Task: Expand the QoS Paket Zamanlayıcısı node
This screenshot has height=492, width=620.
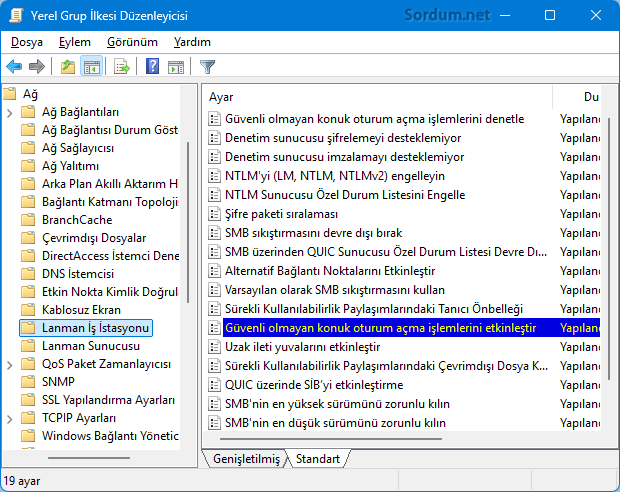Action: (10, 365)
